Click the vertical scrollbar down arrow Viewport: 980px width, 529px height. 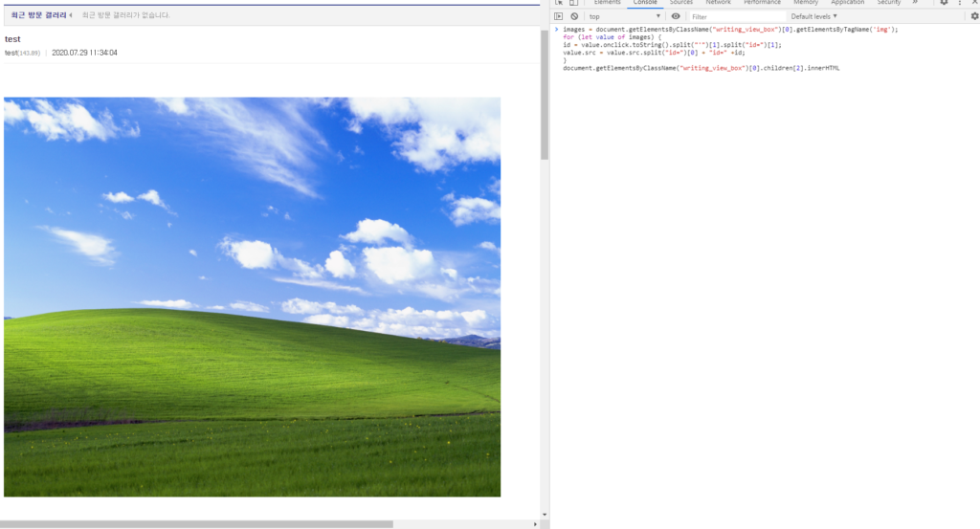tap(545, 516)
